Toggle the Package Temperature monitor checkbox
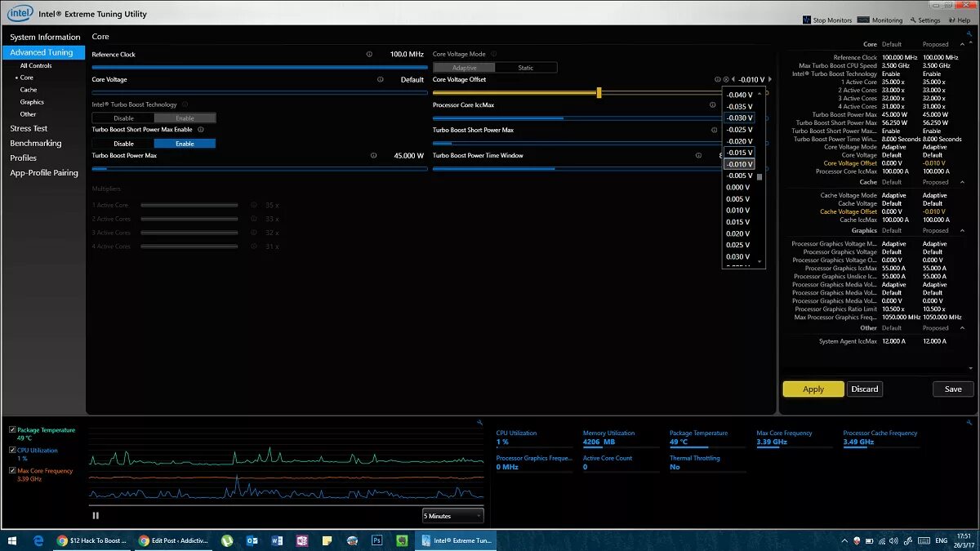 click(11, 429)
